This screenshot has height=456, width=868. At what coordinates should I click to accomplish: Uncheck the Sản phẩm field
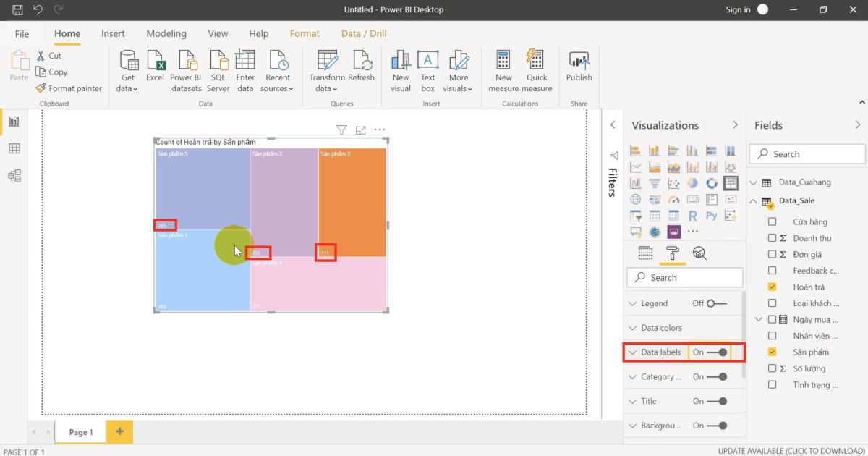771,352
